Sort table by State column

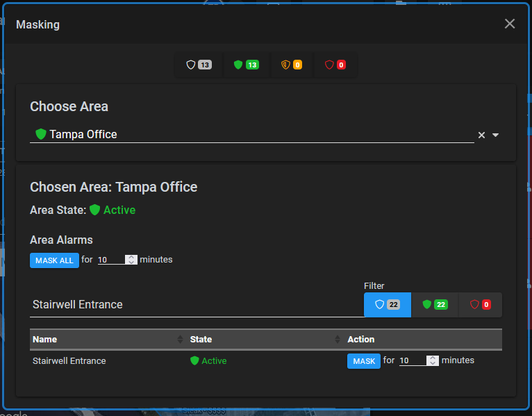coord(266,340)
